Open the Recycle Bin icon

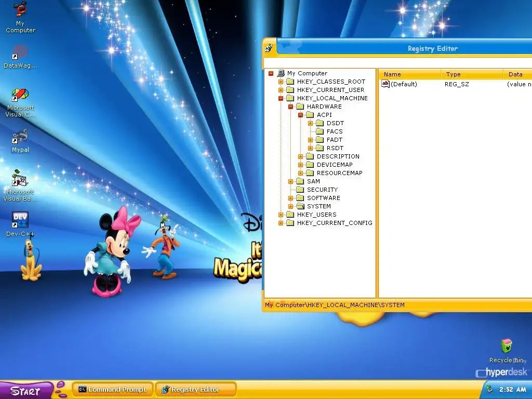(x=507, y=351)
